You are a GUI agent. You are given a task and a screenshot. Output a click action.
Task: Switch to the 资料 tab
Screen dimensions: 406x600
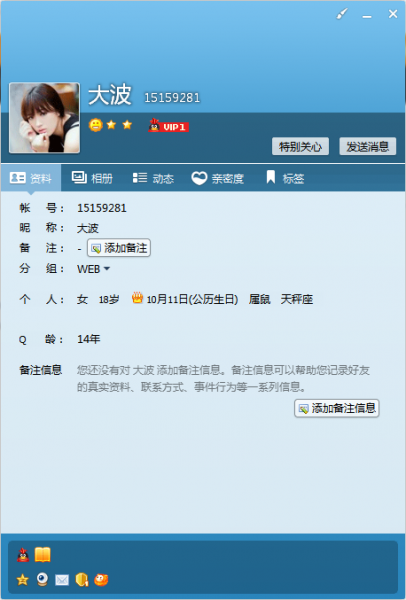(x=31, y=178)
